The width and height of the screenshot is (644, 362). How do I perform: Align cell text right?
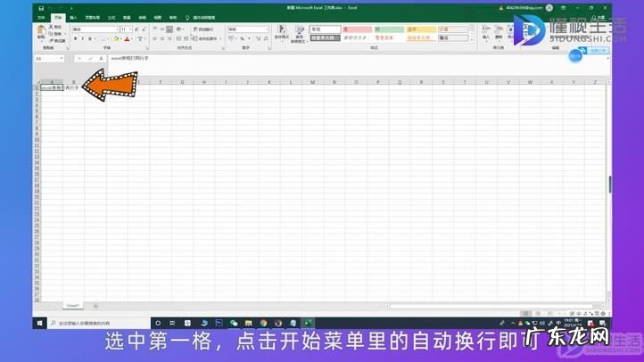point(169,38)
